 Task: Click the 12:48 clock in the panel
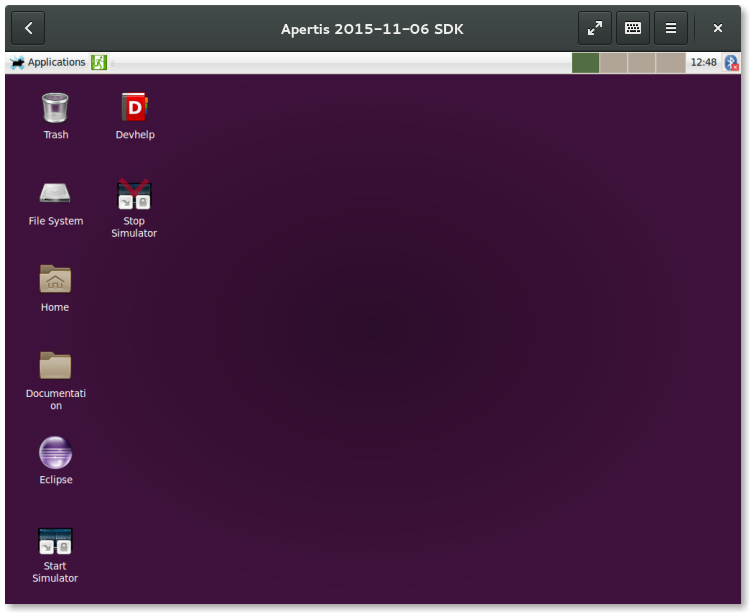703,62
